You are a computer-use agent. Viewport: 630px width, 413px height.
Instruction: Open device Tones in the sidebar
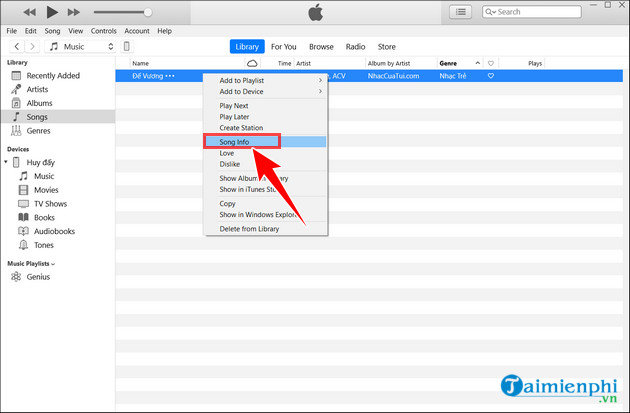(x=43, y=245)
